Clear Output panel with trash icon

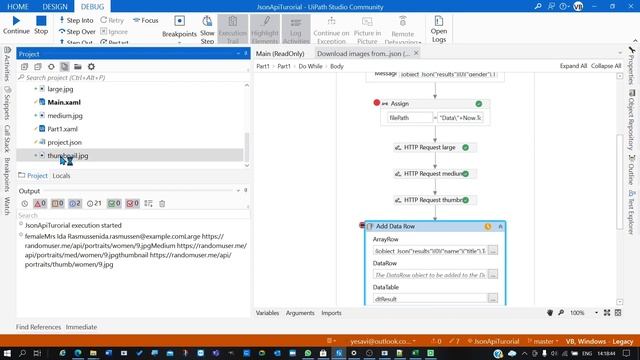(162, 203)
